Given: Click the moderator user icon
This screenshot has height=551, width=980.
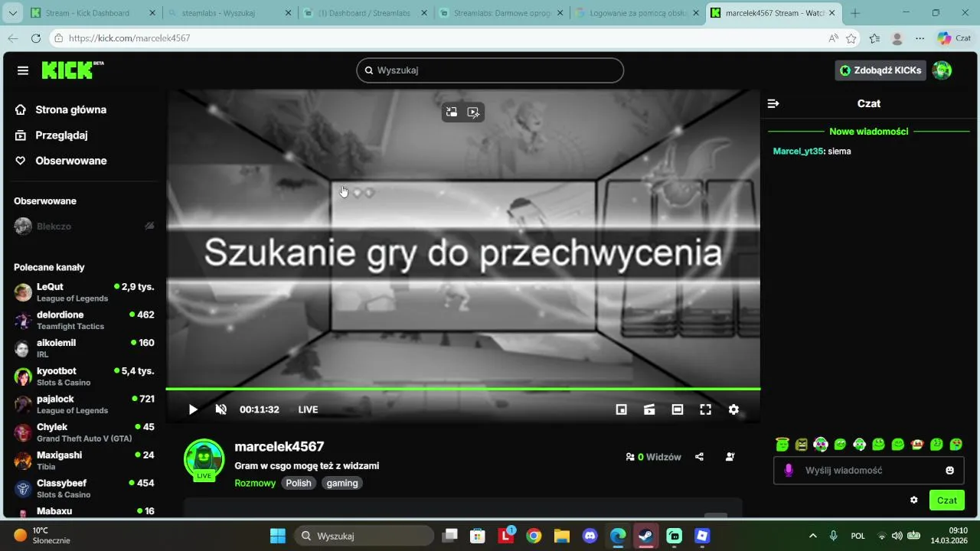Looking at the screenshot, I should coord(730,457).
